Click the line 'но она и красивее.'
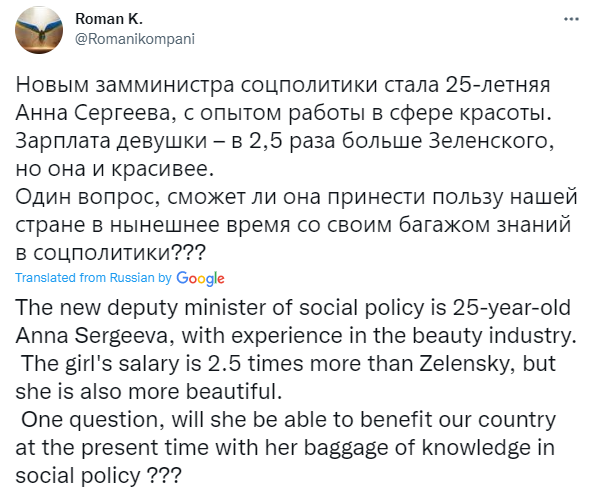Viewport: 590px width, 494px height. 115,169
